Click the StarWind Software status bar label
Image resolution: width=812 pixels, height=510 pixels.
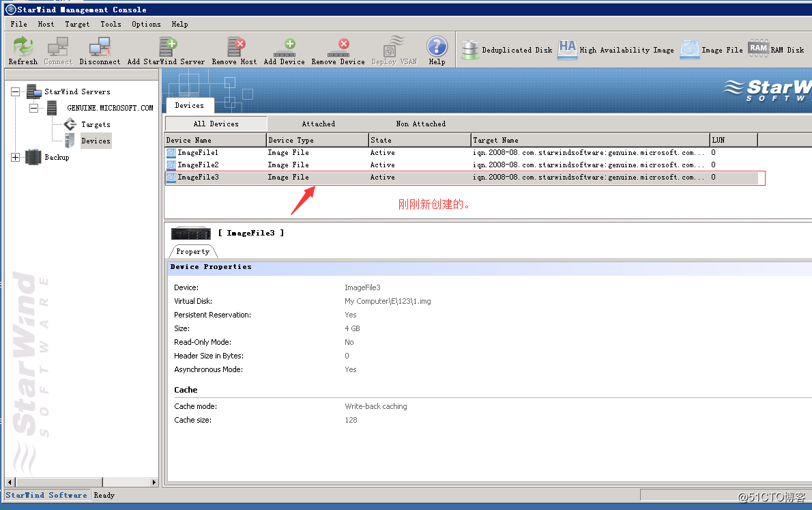tap(46, 496)
